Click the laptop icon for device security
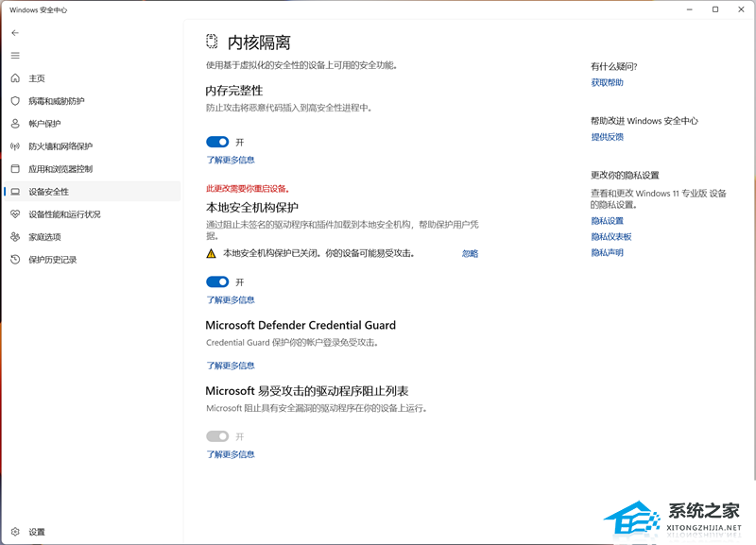 coord(15,192)
